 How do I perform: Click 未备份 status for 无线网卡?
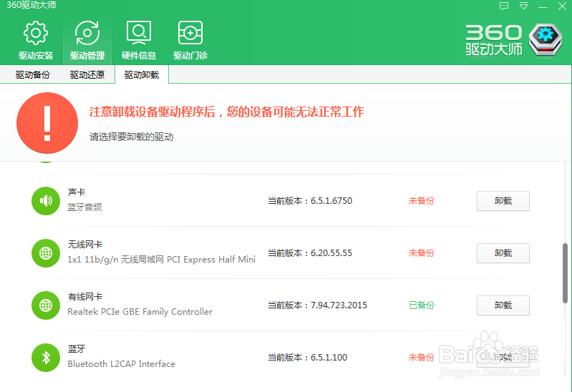click(422, 253)
